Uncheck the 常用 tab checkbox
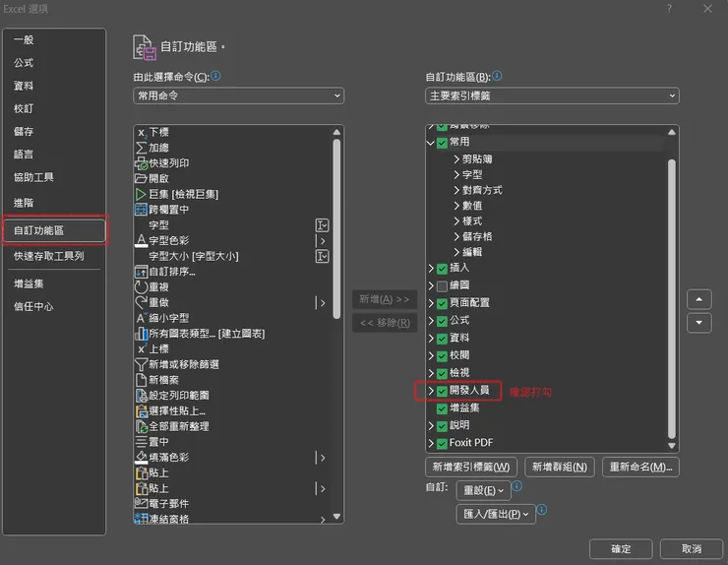 pos(442,143)
